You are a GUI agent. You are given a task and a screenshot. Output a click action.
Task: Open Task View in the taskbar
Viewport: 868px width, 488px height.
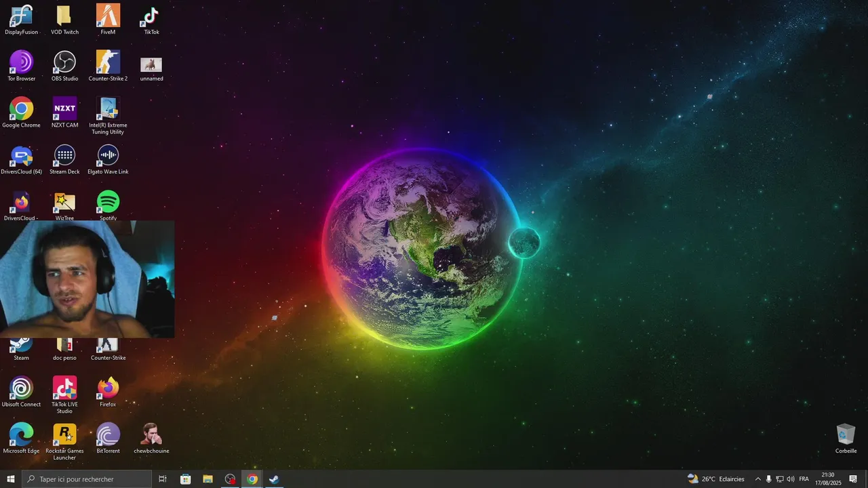coord(163,479)
